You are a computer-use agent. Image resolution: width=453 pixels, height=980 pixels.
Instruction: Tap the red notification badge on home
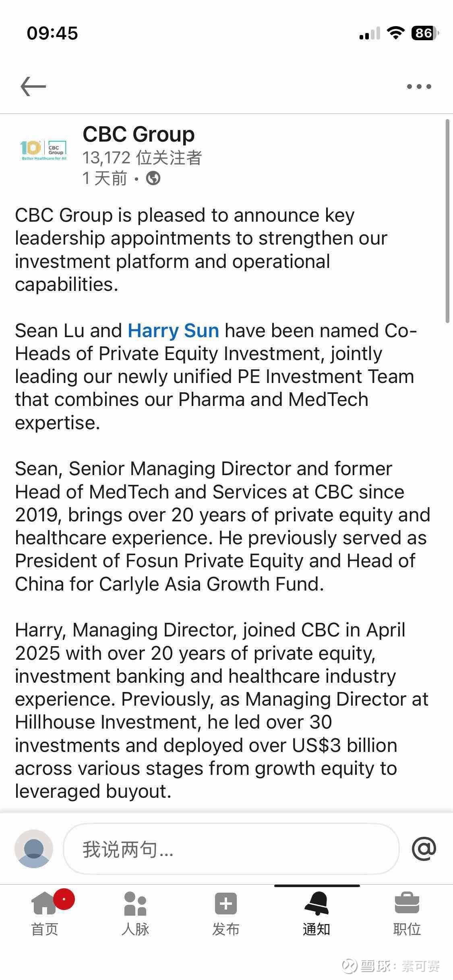(64, 898)
